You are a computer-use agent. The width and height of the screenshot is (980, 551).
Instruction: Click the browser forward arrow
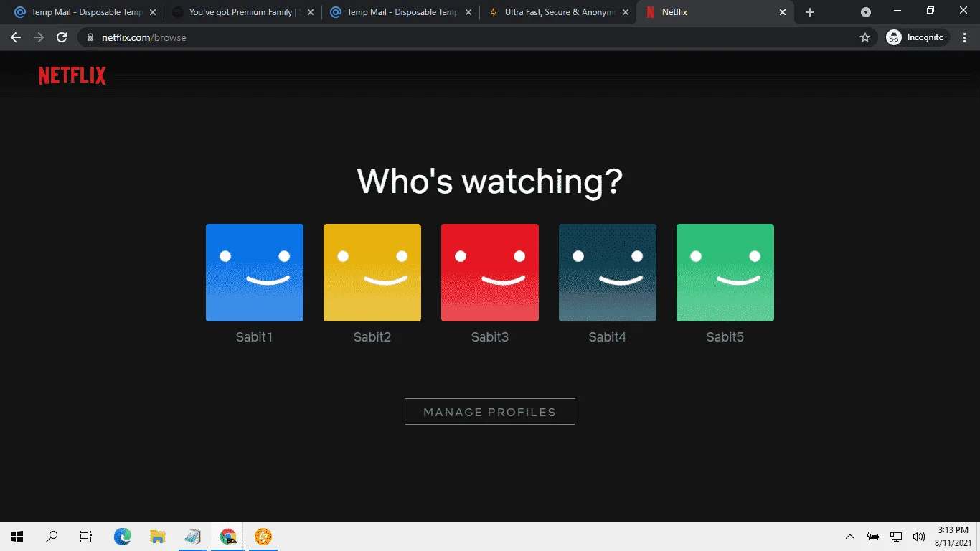tap(39, 37)
